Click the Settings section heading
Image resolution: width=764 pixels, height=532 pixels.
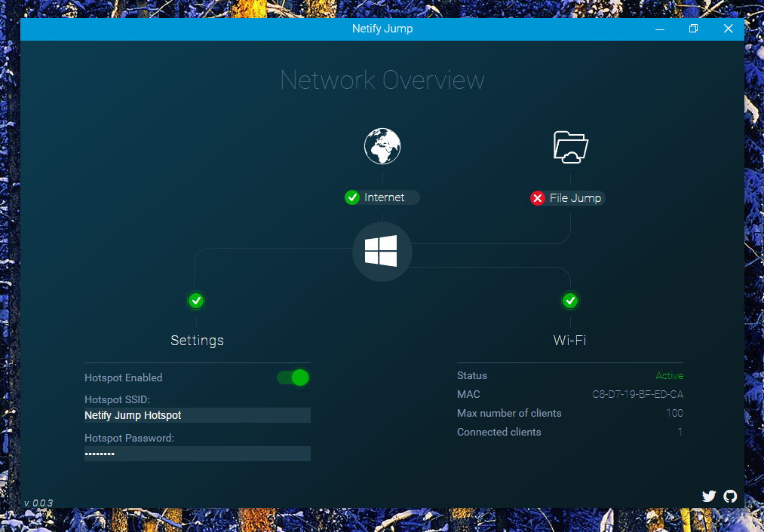tap(198, 341)
